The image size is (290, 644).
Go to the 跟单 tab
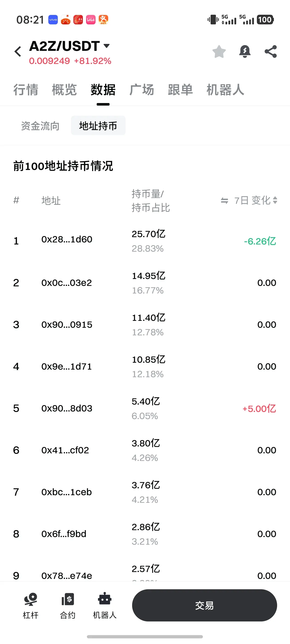180,90
